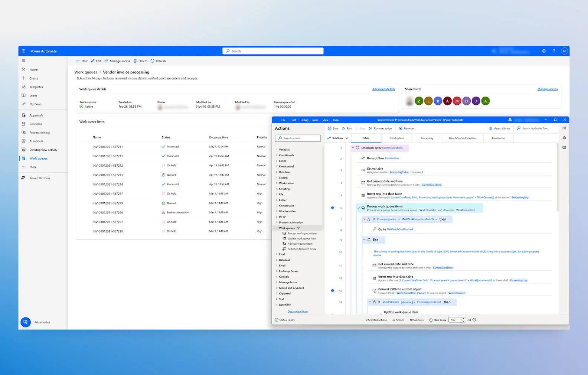Open the Ask a chatbot icon
588x375 pixels.
(x=25, y=322)
